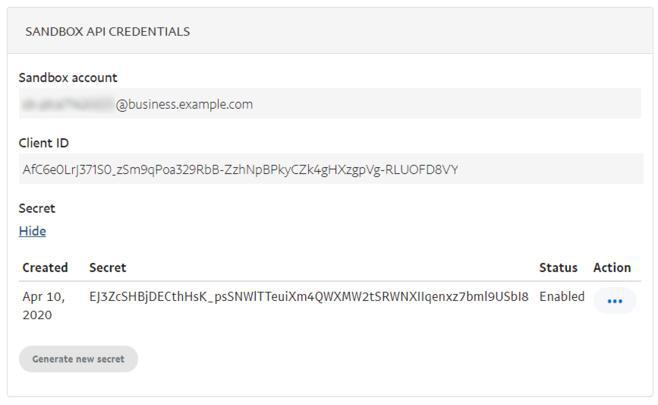Click the Enabled status text
The image size is (658, 405).
560,297
